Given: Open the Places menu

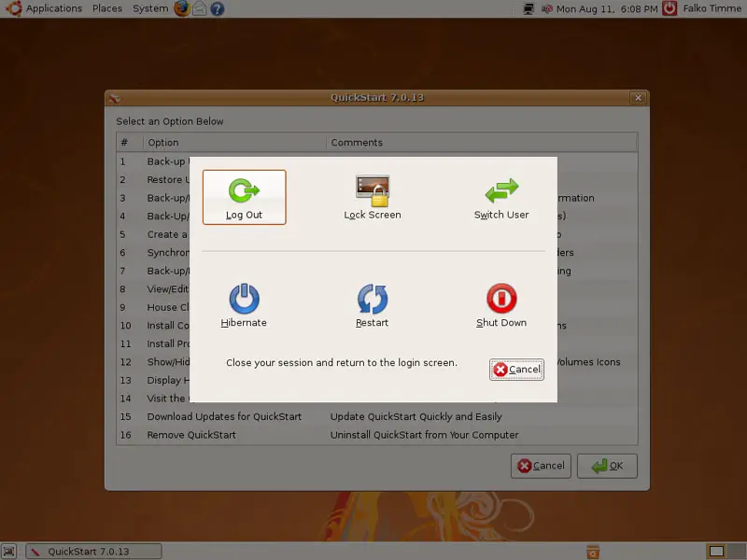Looking at the screenshot, I should click(x=107, y=8).
